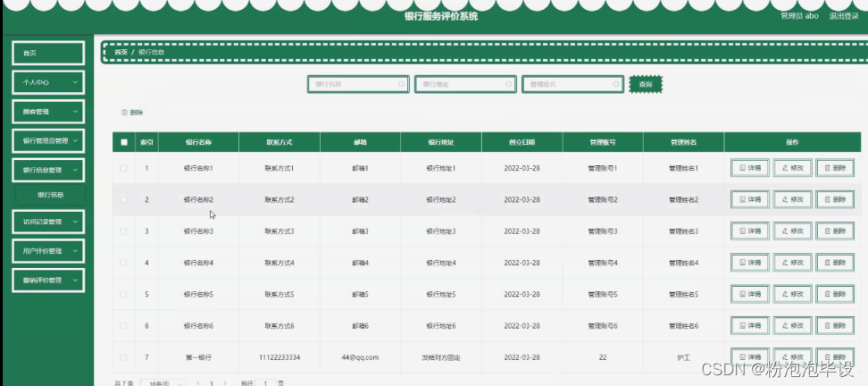Click 首页 in the breadcrumb bar
Image resolution: width=868 pixels, height=386 pixels.
[x=121, y=52]
